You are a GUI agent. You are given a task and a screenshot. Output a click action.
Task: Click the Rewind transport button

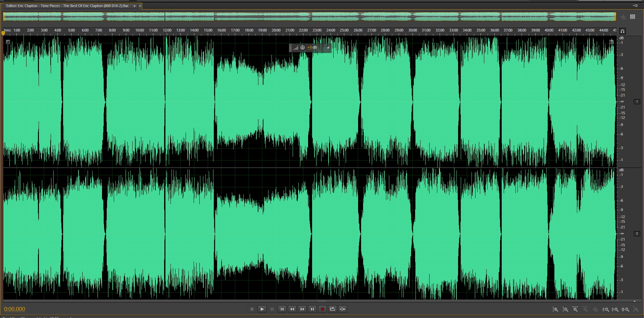(x=292, y=309)
